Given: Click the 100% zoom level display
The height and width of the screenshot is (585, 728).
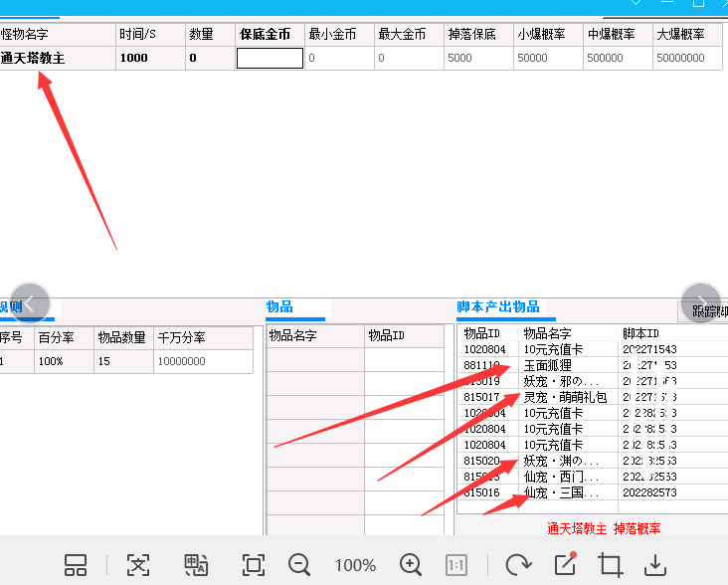Looking at the screenshot, I should click(x=355, y=565).
